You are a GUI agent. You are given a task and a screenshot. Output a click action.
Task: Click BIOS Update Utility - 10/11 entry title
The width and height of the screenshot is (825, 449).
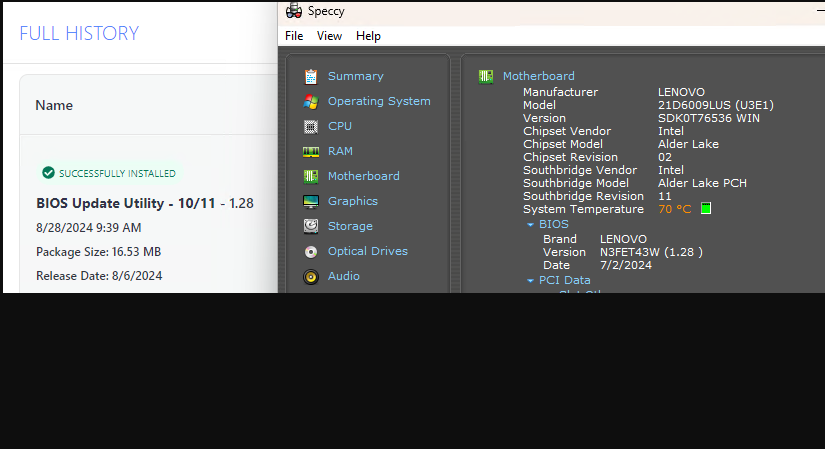pyautogui.click(x=126, y=203)
